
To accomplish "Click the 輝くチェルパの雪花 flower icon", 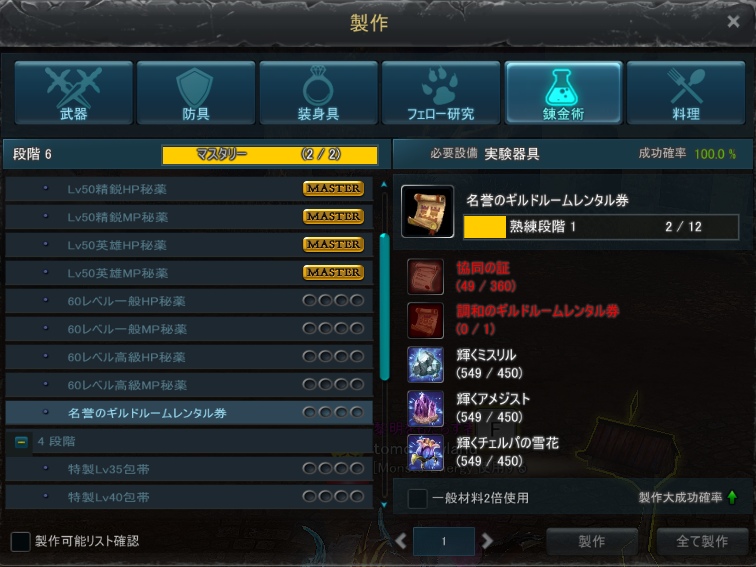I will point(425,452).
